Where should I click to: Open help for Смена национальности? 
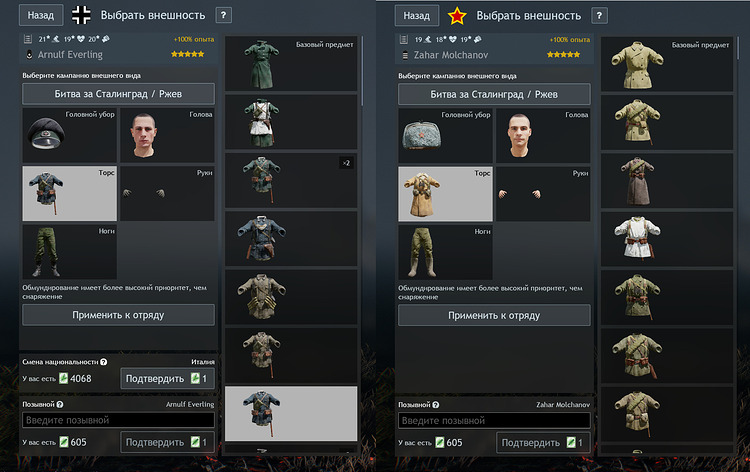104,362
